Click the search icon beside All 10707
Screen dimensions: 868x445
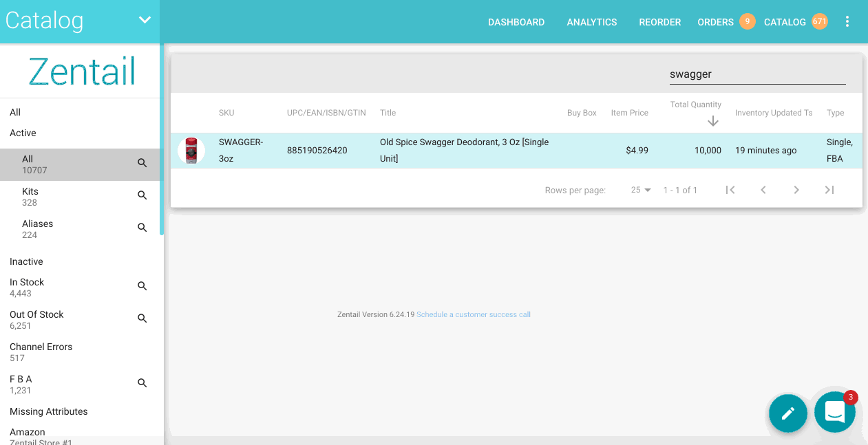(142, 163)
